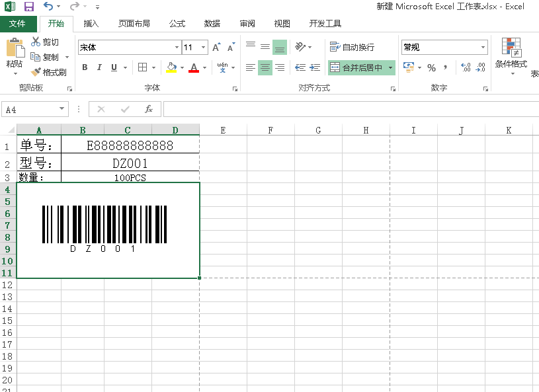This screenshot has width=539, height=392.
Task: Open the 字体 group dialog launcher
Action: [x=235, y=89]
